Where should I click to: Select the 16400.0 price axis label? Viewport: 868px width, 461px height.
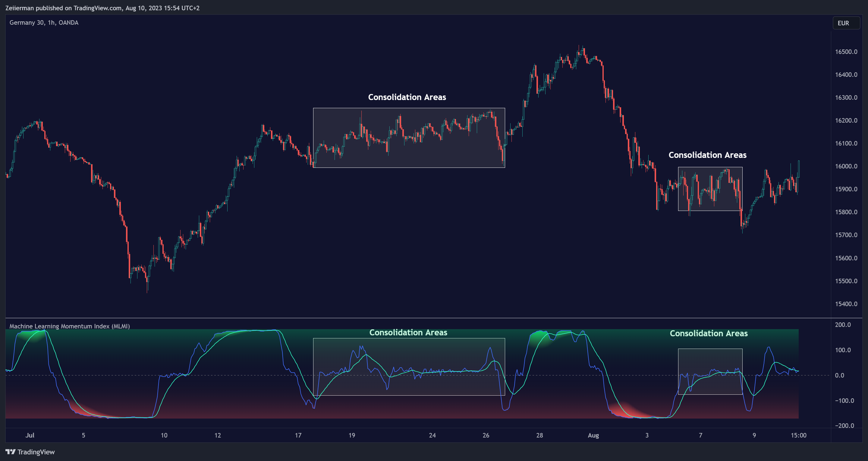[846, 74]
